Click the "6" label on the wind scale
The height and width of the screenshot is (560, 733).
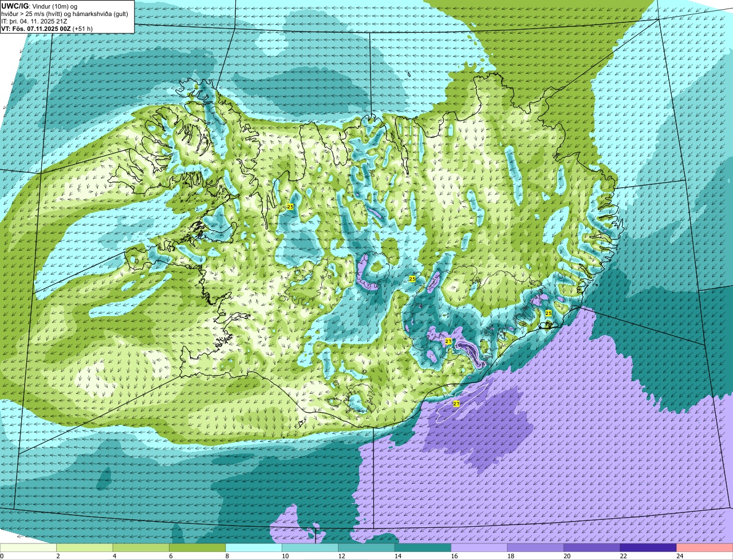(171, 556)
